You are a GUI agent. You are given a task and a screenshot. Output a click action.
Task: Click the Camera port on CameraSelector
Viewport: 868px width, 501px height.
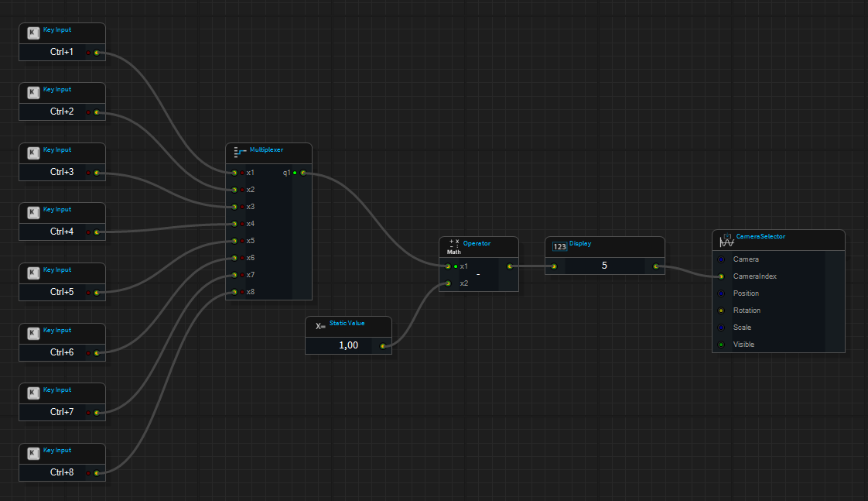(x=721, y=259)
